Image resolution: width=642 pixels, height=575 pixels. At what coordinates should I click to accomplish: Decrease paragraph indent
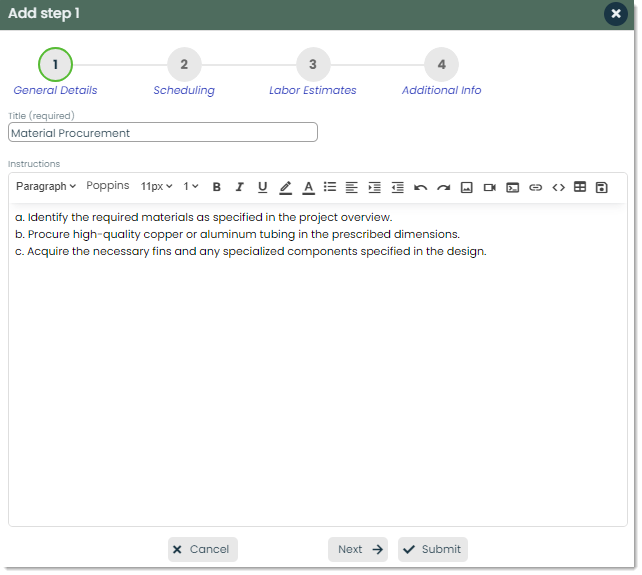click(x=398, y=188)
